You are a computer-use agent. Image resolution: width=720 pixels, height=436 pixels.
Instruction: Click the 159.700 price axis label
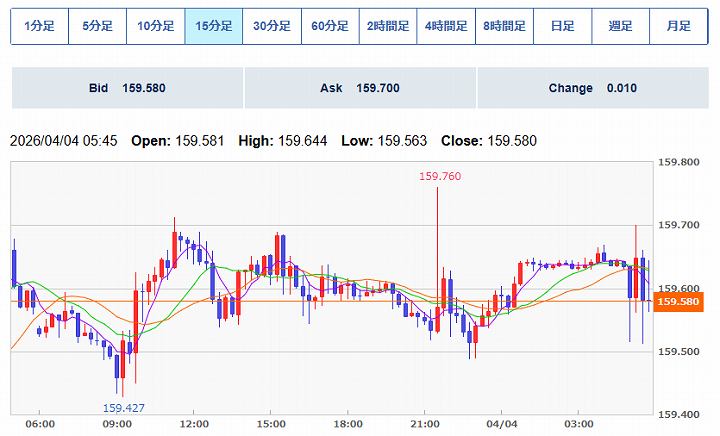(x=680, y=226)
